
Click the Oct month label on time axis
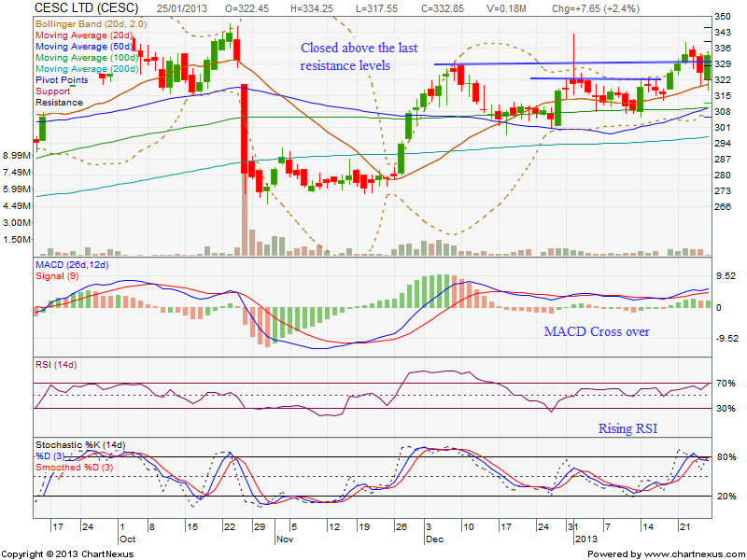point(127,539)
